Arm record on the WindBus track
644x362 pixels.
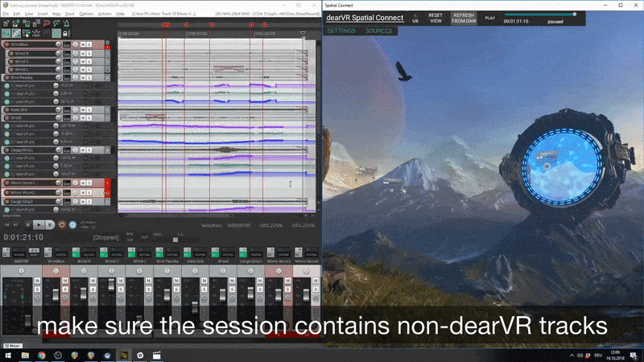(7, 44)
